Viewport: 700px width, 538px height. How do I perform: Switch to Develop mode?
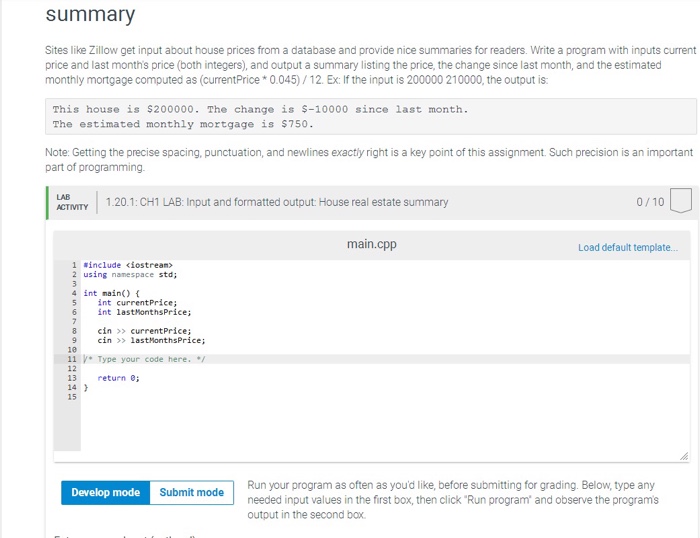[105, 492]
